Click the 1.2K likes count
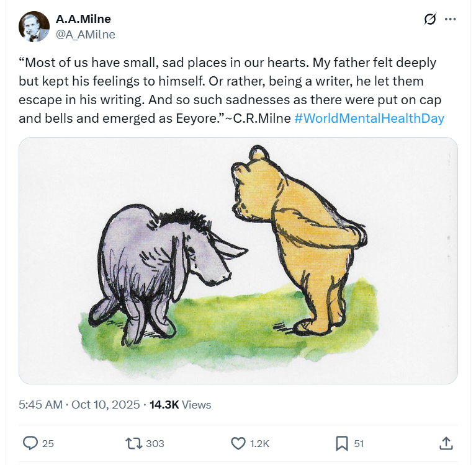This screenshot has height=465, width=476. (x=259, y=443)
